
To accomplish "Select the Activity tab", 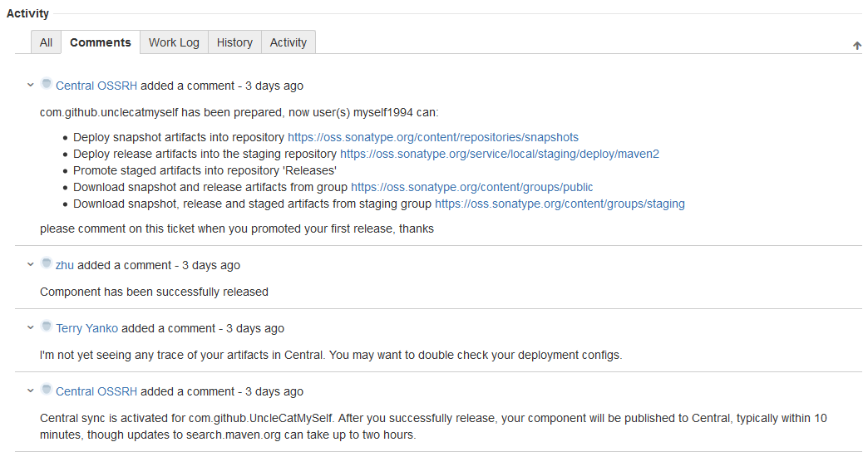I will 288,42.
